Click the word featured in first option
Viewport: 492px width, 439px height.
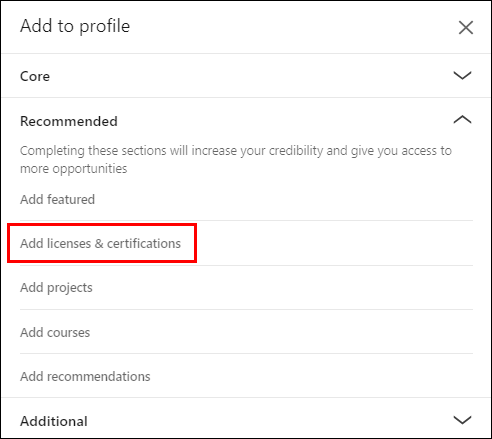71,199
